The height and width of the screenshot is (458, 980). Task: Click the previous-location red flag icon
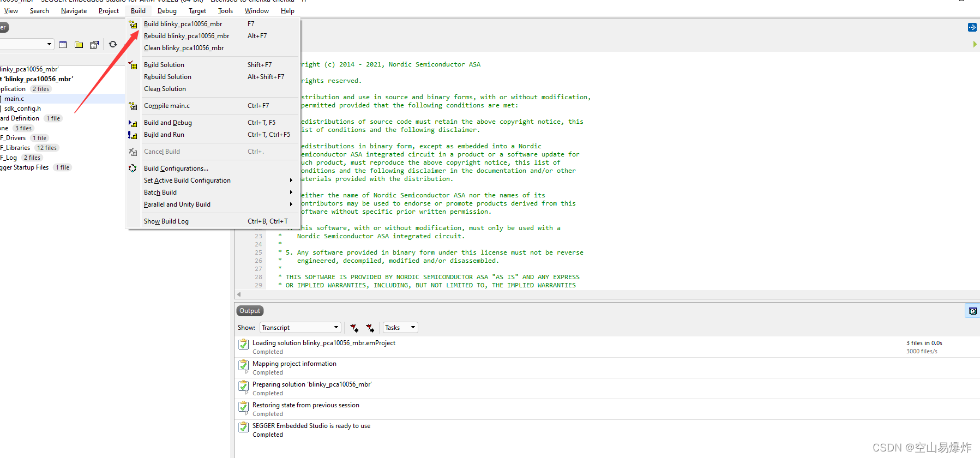[354, 328]
